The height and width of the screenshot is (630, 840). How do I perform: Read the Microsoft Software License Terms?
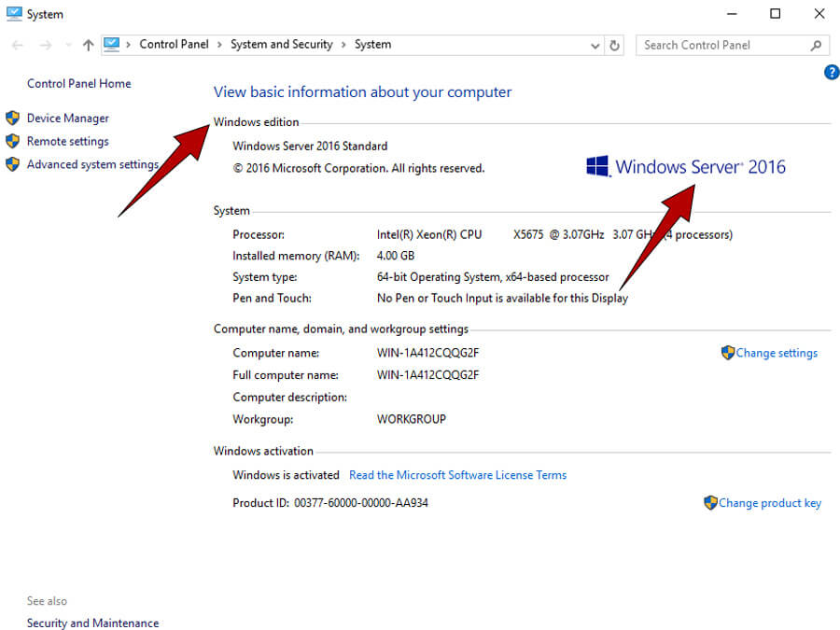458,475
